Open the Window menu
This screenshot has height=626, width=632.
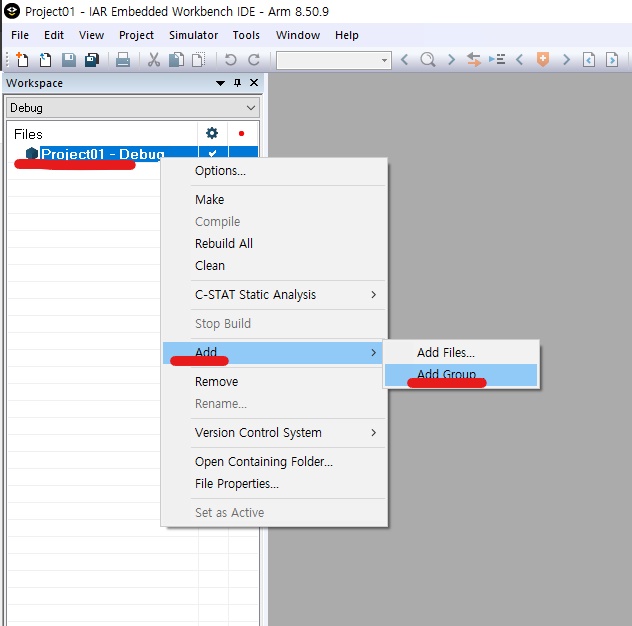298,35
